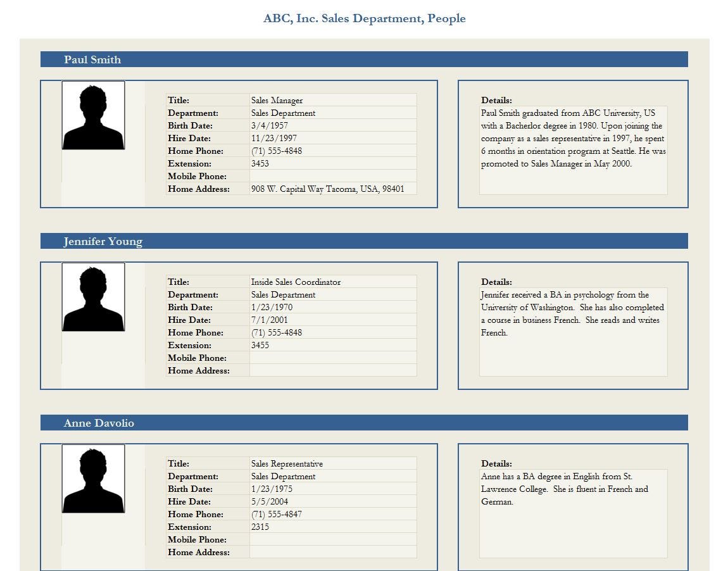Click Paul Smith's home phone (71) 555-4848
This screenshot has width=728, height=571.
(277, 151)
